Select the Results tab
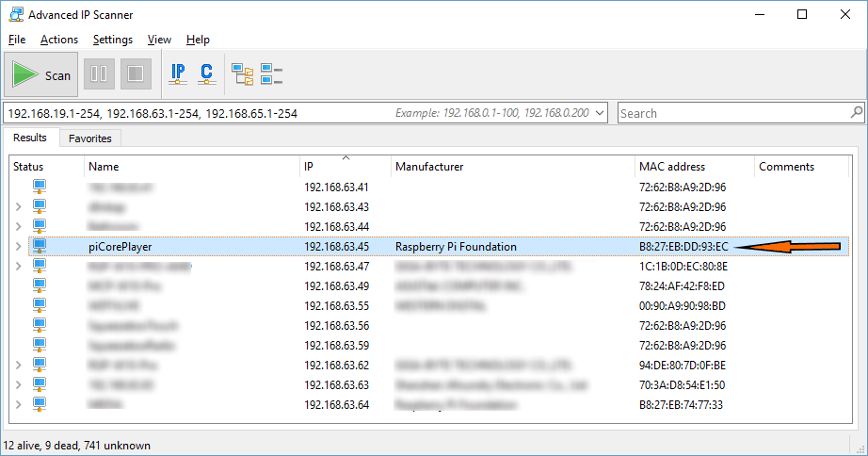This screenshot has width=868, height=456. [30, 138]
